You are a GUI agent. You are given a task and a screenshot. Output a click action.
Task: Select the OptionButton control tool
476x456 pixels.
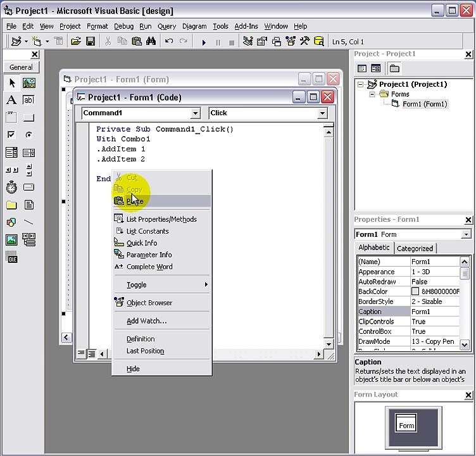29,134
